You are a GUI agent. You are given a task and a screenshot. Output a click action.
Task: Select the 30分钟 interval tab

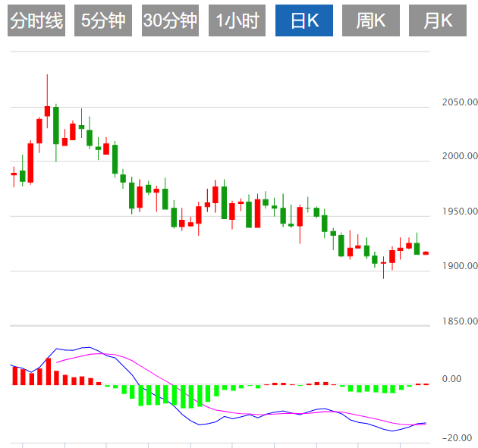pyautogui.click(x=170, y=20)
